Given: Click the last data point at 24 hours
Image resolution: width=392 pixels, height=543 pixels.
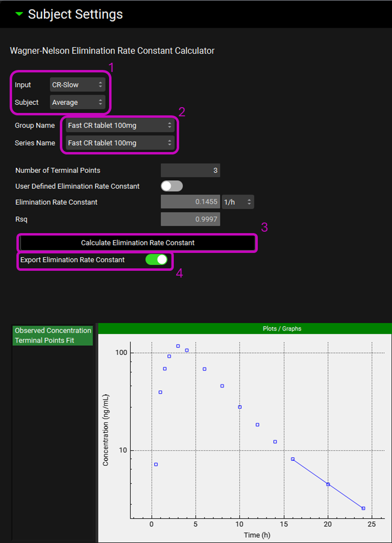Looking at the screenshot, I should 363,508.
